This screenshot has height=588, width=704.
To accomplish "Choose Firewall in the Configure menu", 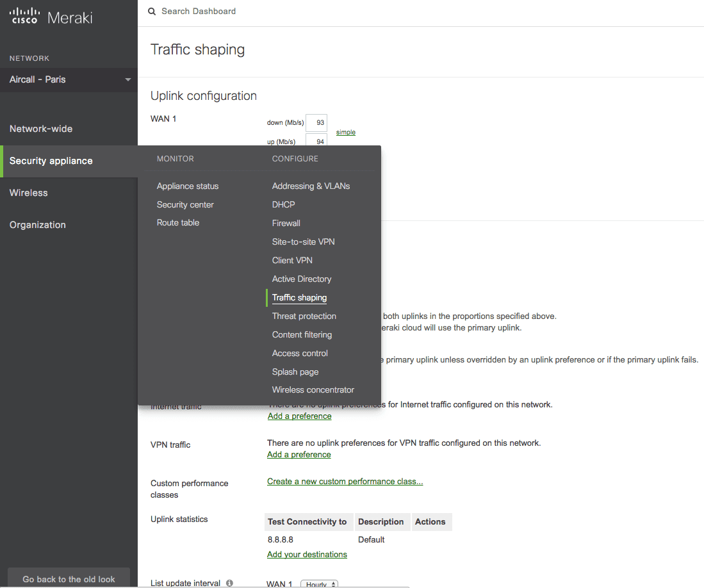I will click(286, 223).
